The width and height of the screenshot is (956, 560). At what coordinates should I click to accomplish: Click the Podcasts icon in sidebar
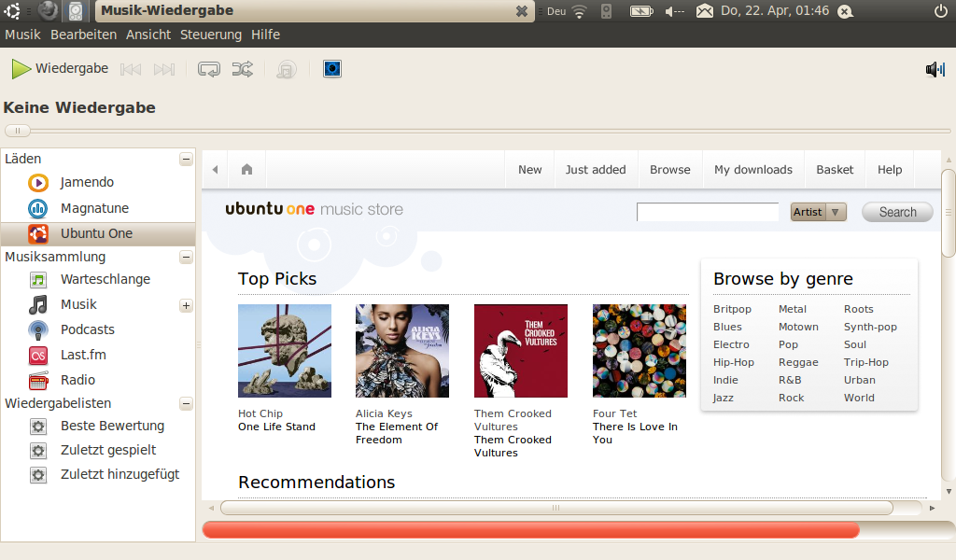point(37,329)
